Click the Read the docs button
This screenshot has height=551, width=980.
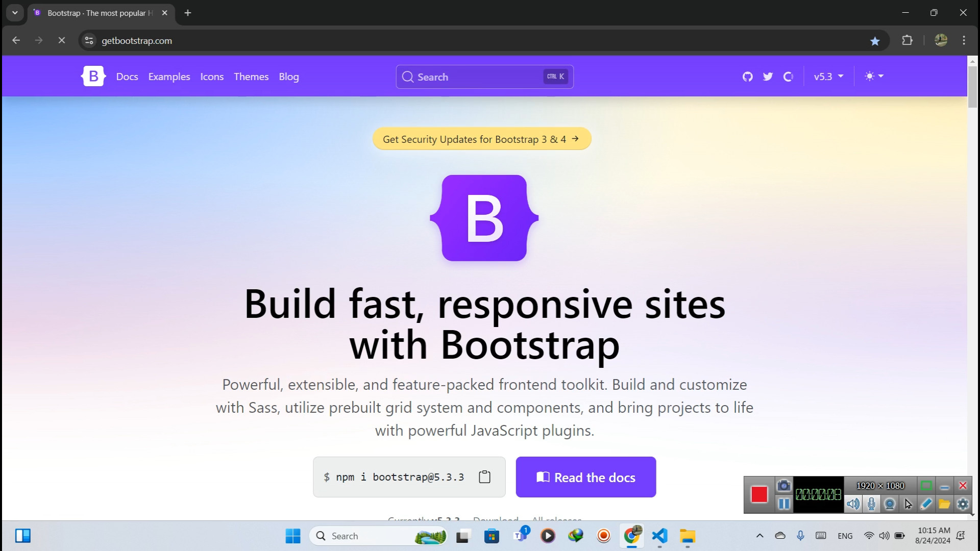click(585, 477)
